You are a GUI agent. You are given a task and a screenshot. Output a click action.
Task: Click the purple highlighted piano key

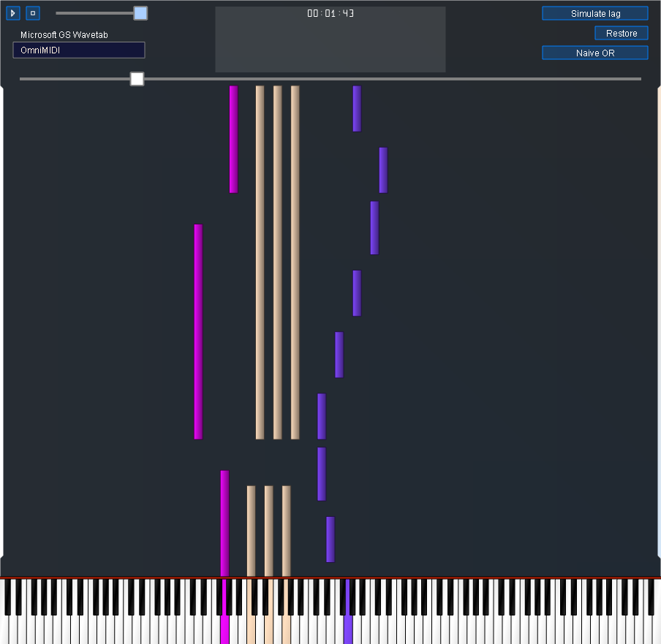[x=348, y=628]
